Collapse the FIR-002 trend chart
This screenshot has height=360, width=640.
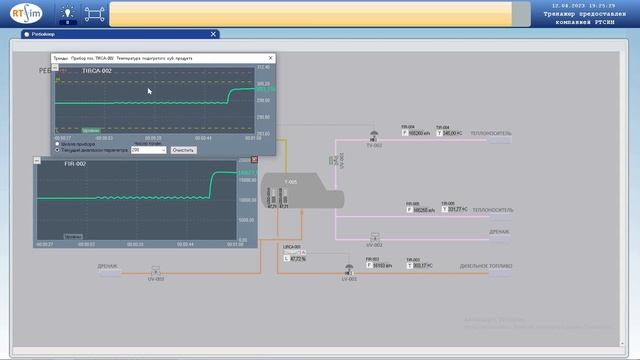[37, 160]
